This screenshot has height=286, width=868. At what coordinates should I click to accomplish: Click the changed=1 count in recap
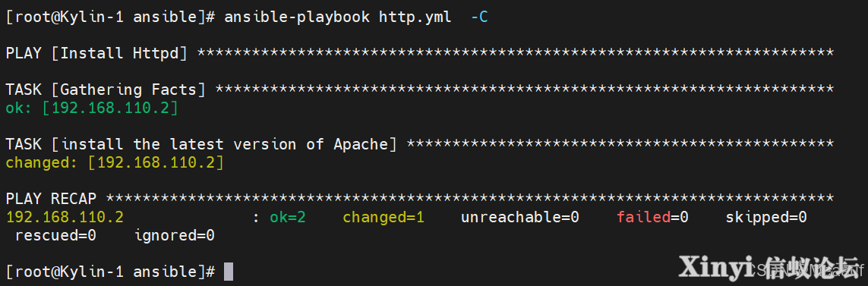click(x=383, y=217)
